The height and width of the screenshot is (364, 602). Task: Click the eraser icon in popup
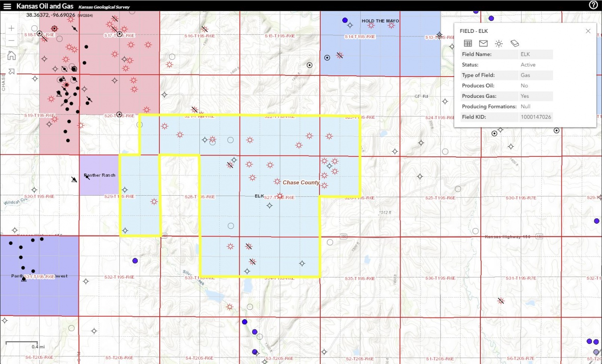pyautogui.click(x=515, y=43)
